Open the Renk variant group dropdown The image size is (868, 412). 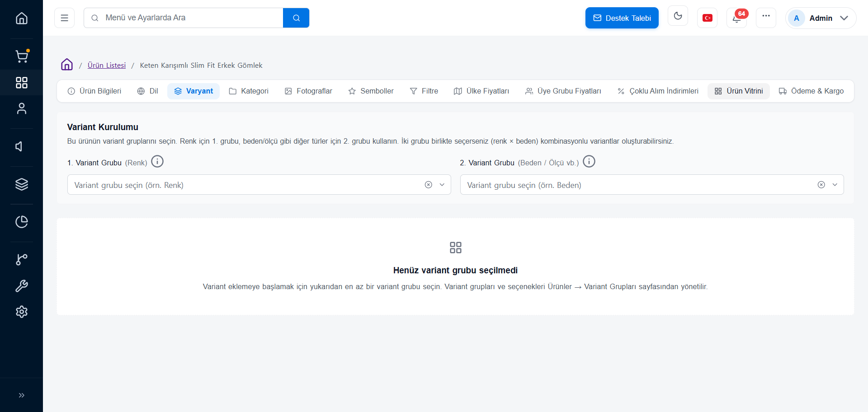coord(259,185)
